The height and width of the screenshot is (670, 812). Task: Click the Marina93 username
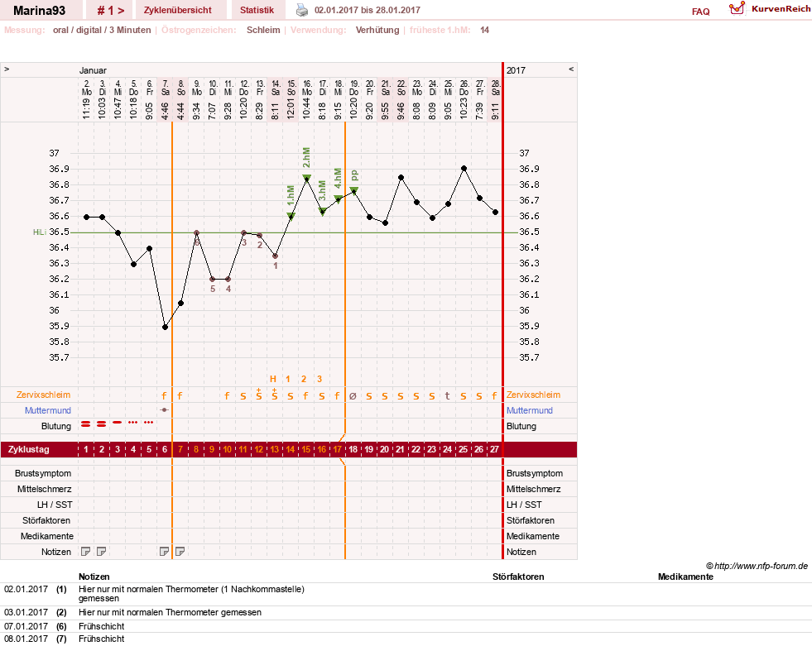[x=40, y=11]
